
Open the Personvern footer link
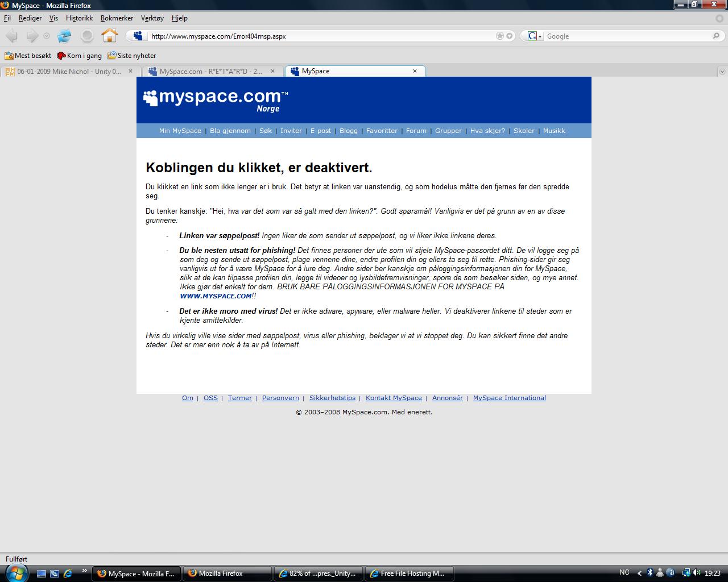pos(280,398)
